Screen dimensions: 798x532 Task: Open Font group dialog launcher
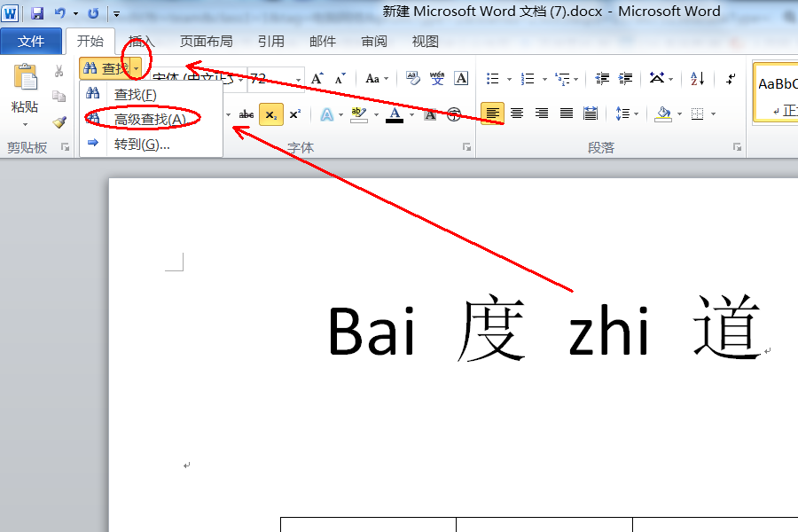466,147
